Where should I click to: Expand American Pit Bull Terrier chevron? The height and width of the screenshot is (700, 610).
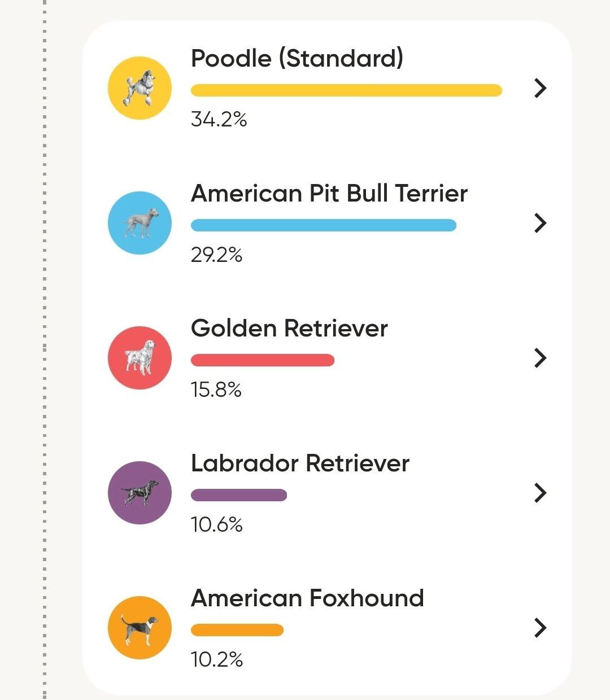click(541, 223)
